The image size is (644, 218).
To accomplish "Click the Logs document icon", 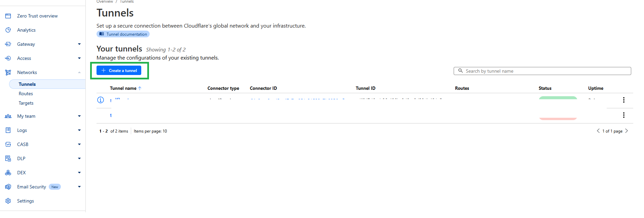I will tap(8, 130).
